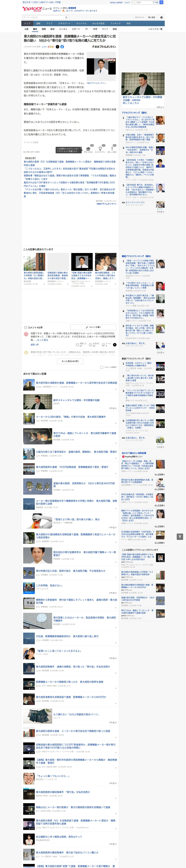
Task: Select the 国際 category tab
Action: 44,29
